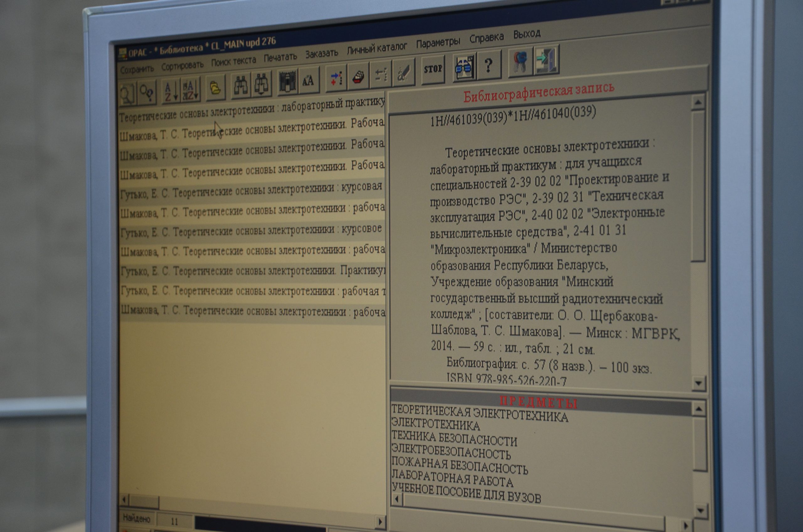The height and width of the screenshot is (532, 803).
Task: Open the Печатать menu
Action: click(280, 57)
